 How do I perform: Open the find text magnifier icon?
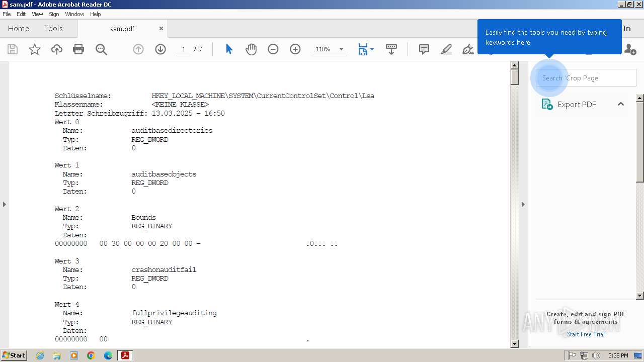(101, 49)
